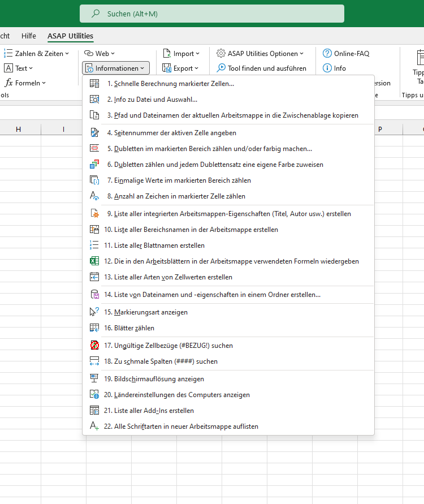Image resolution: width=424 pixels, height=504 pixels.
Task: Open the Export dropdown
Action: coord(180,68)
